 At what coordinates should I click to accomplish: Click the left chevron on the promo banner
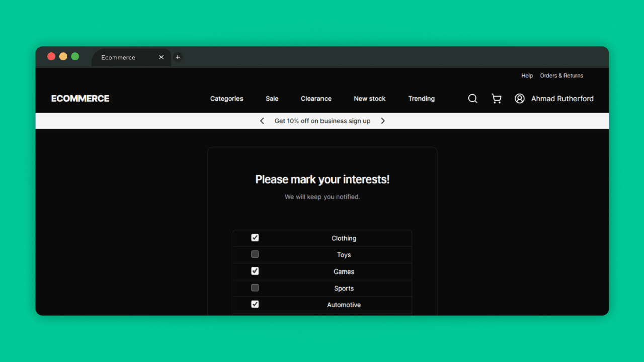coord(262,121)
